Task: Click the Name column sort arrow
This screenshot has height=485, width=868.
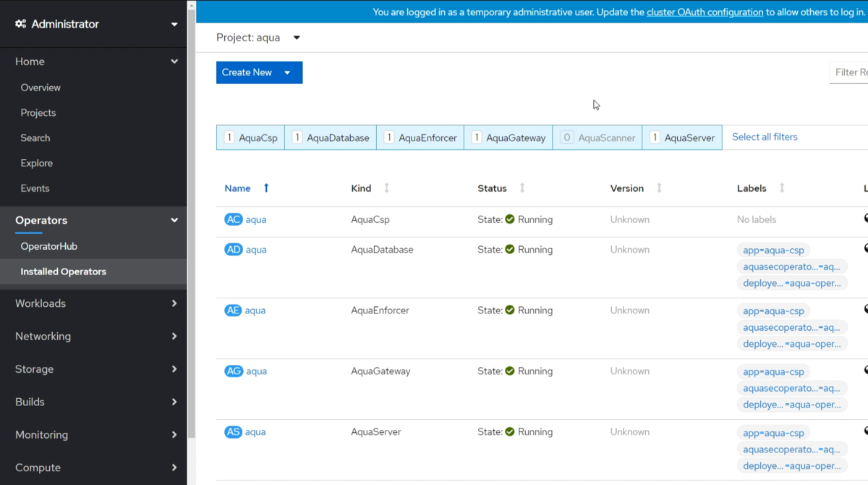Action: tap(266, 188)
